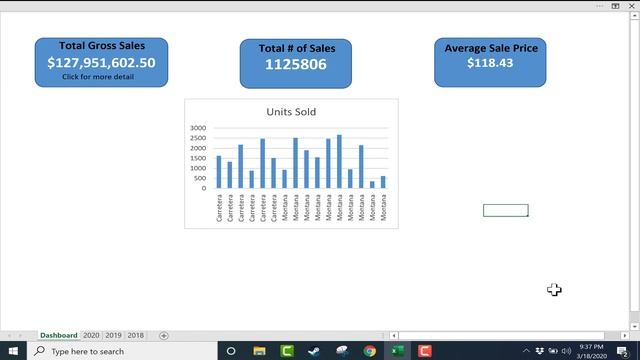Click the Total Gross Sales card
Screen dimensions: 640x360
point(101,62)
